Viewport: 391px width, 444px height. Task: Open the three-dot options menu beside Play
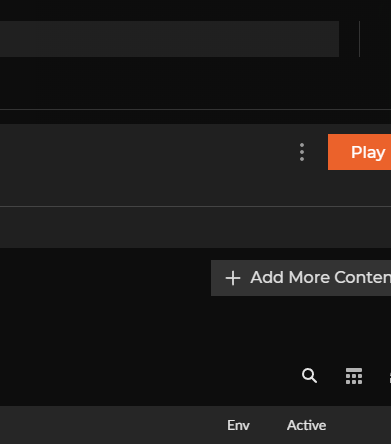(x=302, y=152)
